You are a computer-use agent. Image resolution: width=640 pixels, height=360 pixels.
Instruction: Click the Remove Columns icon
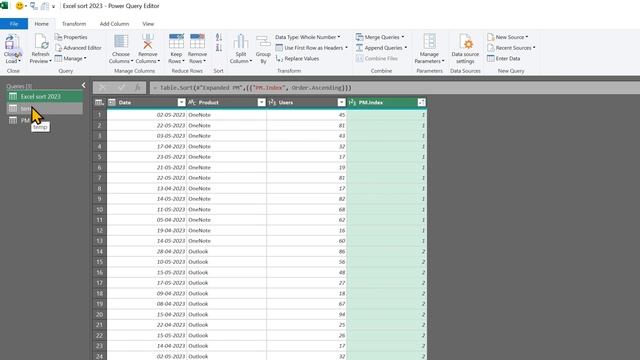tap(148, 42)
